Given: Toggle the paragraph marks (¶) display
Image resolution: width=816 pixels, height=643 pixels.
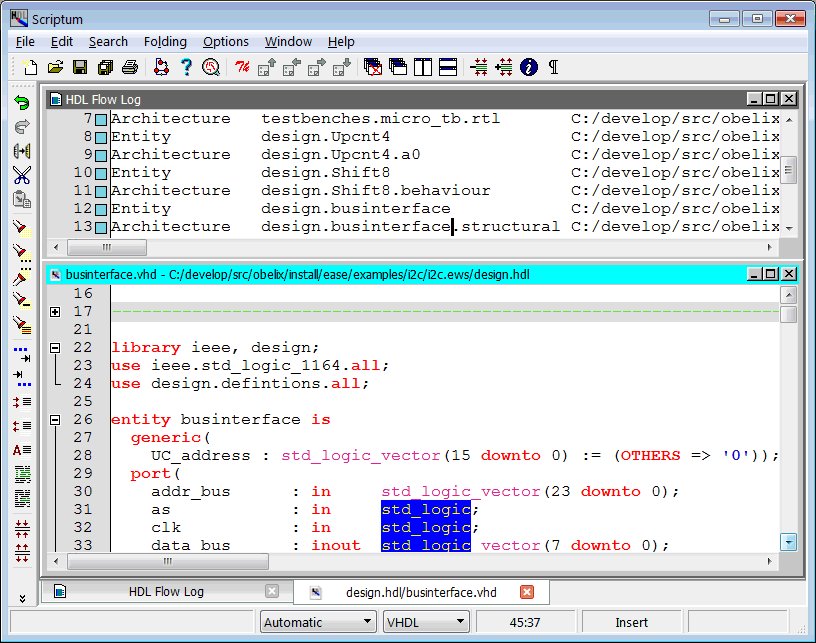Looking at the screenshot, I should coord(553,67).
